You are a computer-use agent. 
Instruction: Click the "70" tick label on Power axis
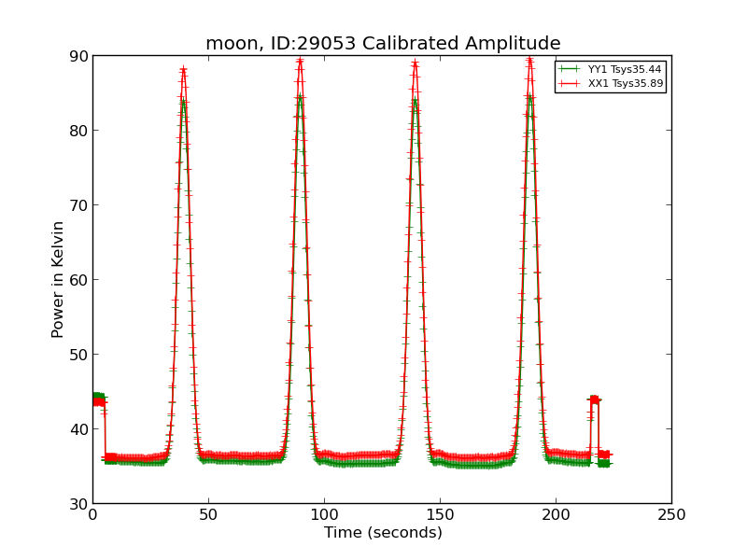(78, 205)
